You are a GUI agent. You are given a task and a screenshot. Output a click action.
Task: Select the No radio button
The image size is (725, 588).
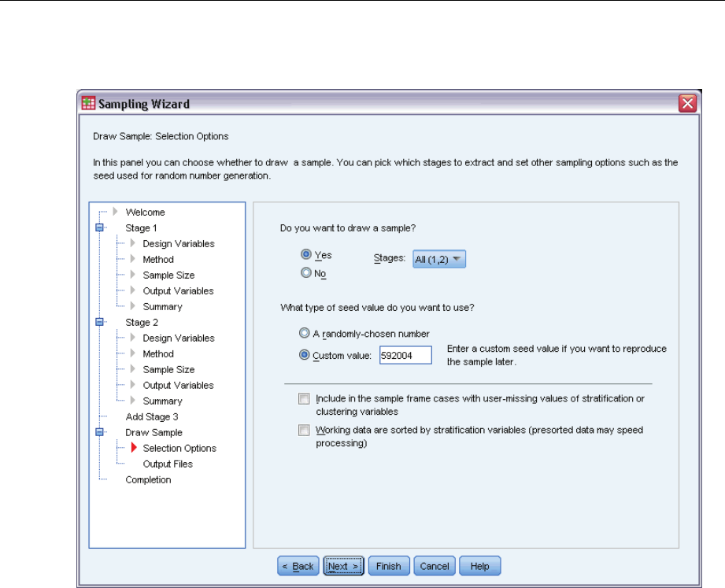coord(305,272)
